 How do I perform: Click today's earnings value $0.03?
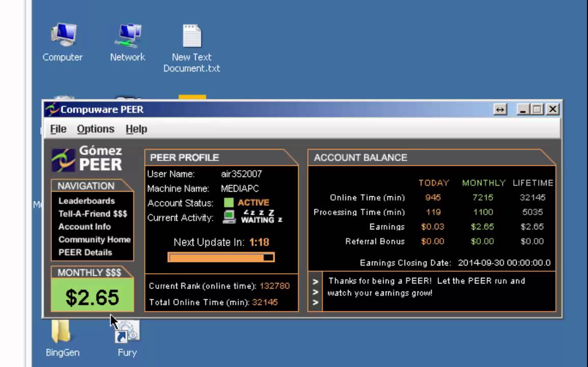click(433, 227)
